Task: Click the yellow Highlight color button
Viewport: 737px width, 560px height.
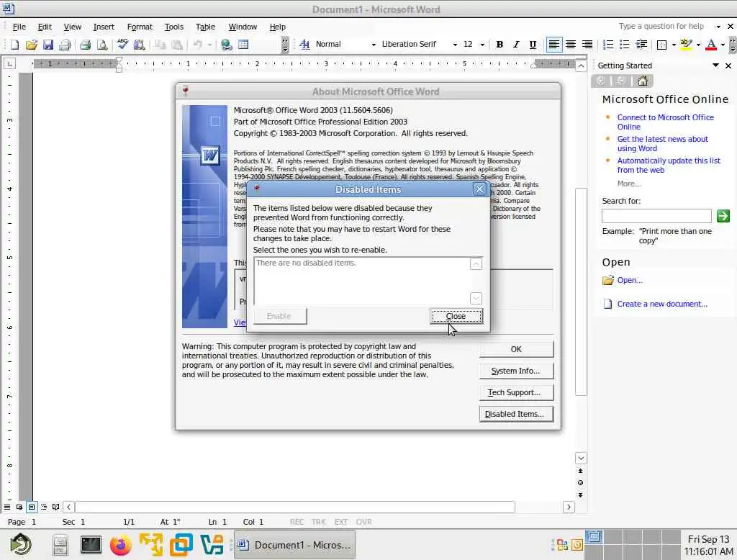Action: 686,44
